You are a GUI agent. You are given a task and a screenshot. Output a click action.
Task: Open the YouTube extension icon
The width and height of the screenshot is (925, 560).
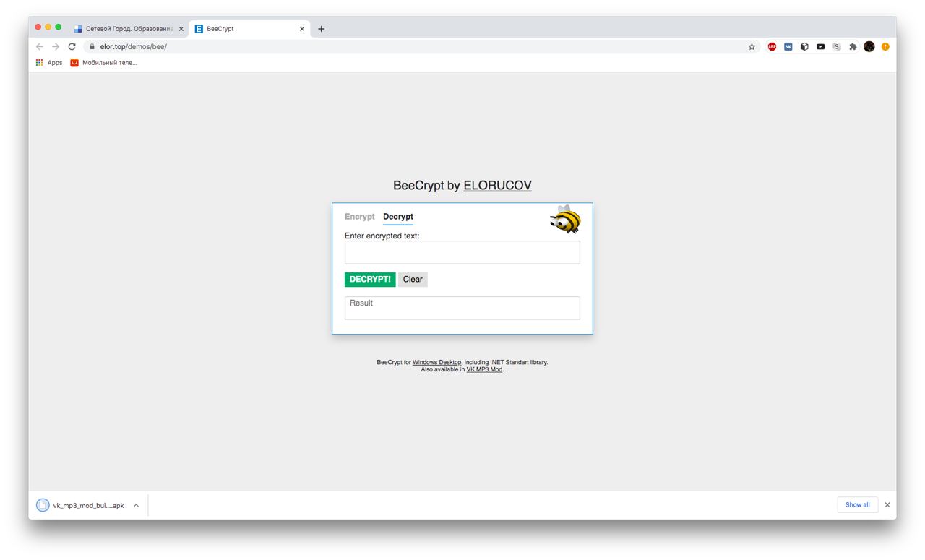coord(821,46)
